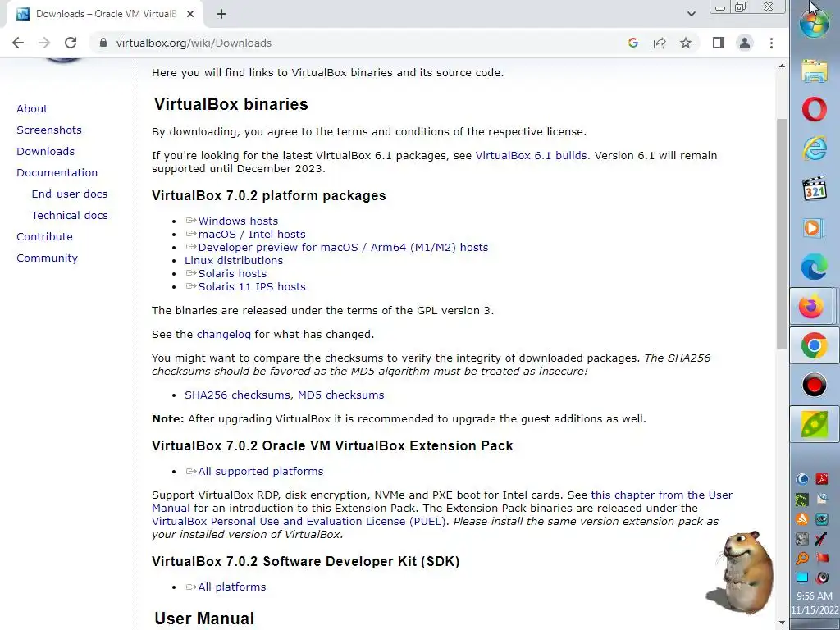The image size is (840, 630).
Task: Click the red record button taskbar icon
Action: [x=815, y=386]
